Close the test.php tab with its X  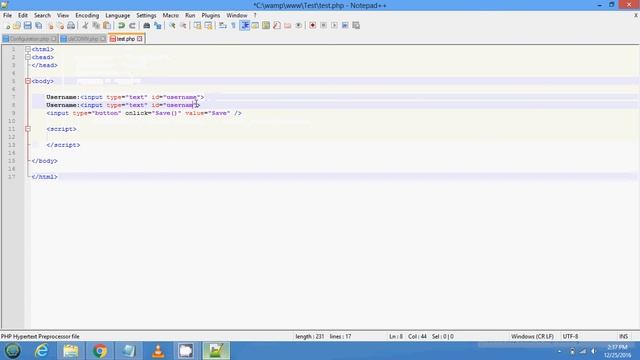point(140,39)
